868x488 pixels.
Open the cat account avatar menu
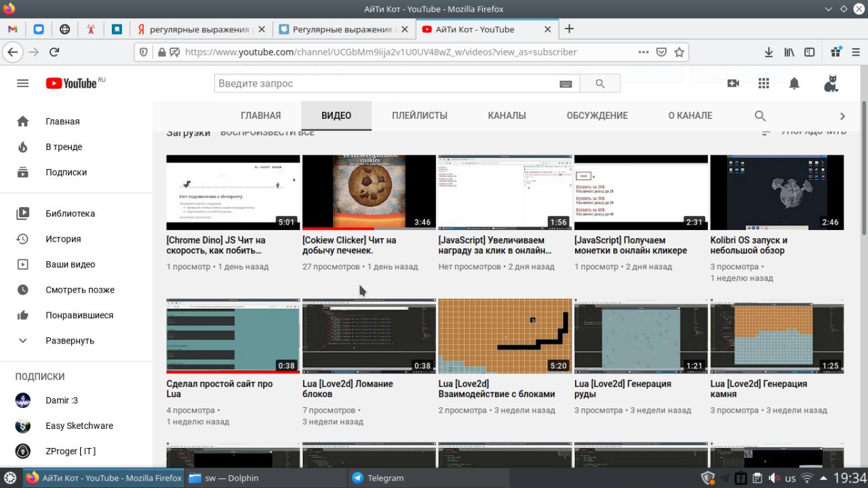831,83
